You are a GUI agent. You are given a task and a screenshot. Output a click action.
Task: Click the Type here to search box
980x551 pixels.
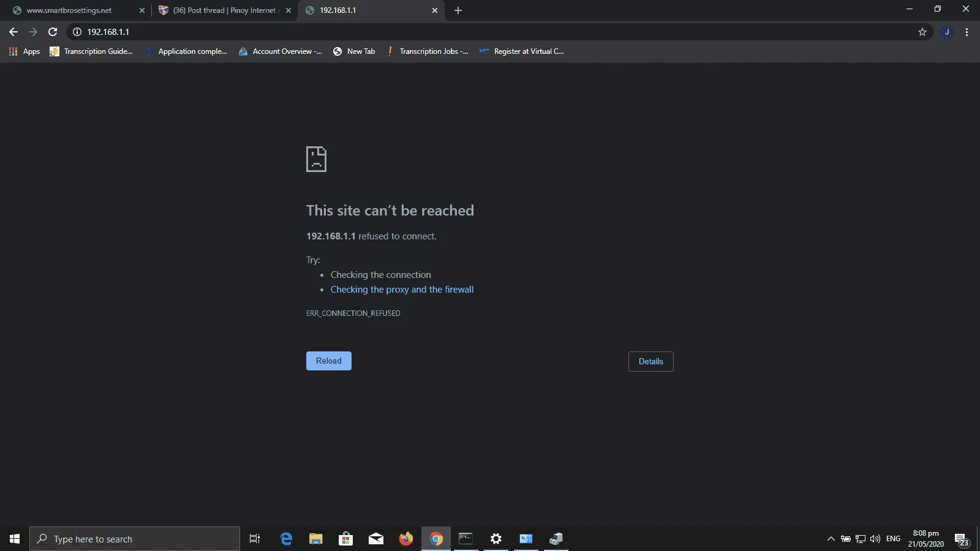[135, 539]
